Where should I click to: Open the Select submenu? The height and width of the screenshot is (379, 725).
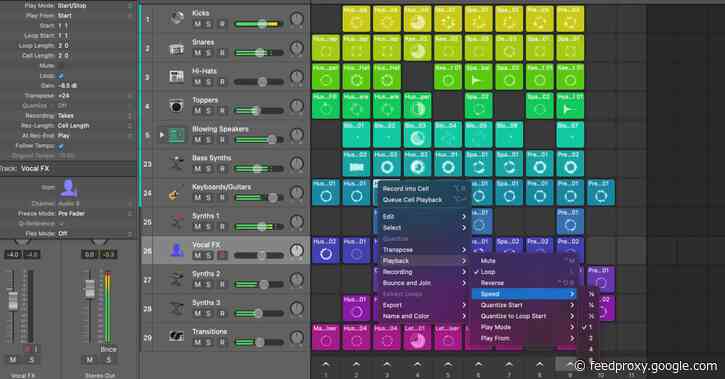pyautogui.click(x=424, y=227)
